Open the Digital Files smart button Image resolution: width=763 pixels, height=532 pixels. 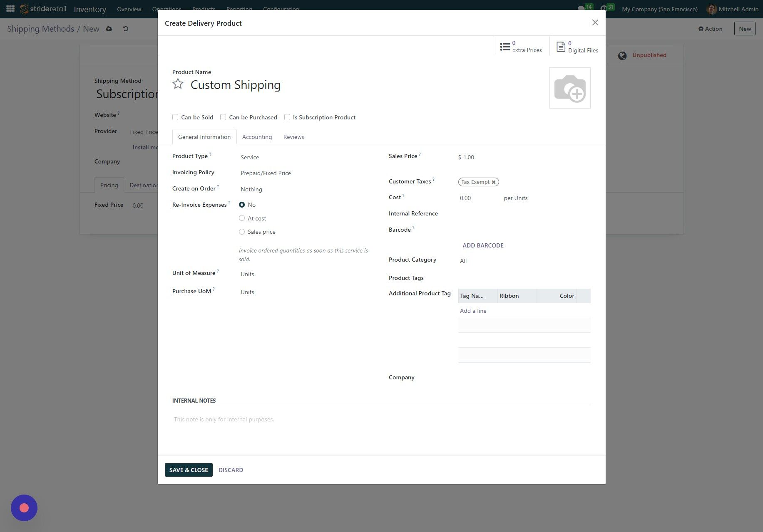click(x=577, y=46)
